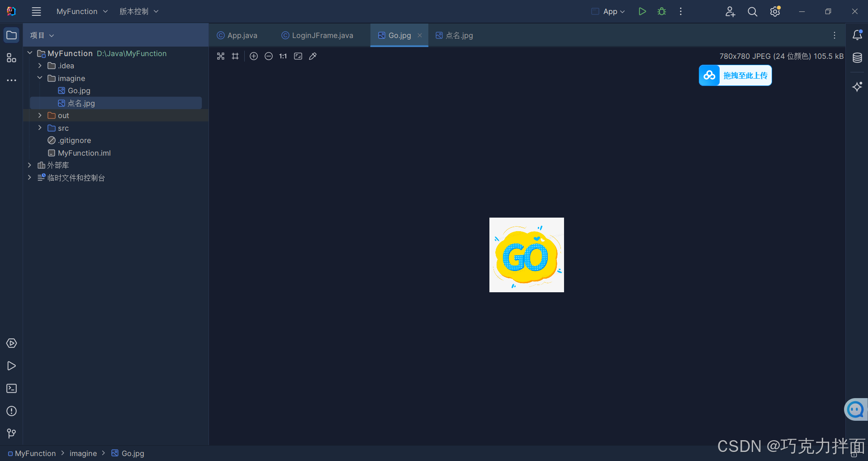
Task: Open the 项目 view dropdown
Action: [42, 35]
